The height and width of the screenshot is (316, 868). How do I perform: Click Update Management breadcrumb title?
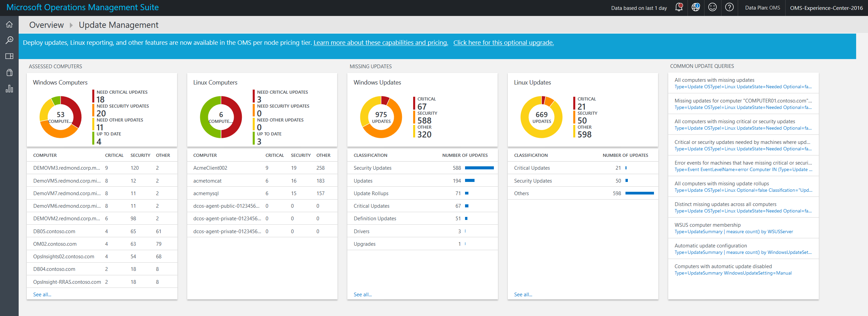(x=118, y=25)
